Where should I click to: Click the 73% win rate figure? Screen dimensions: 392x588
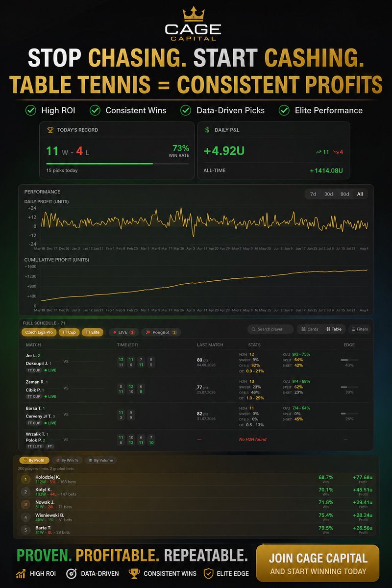pos(181,147)
